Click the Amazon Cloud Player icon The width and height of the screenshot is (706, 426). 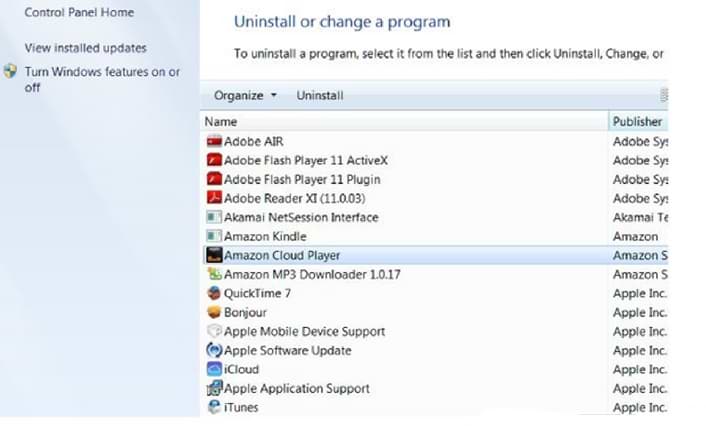tap(214, 255)
